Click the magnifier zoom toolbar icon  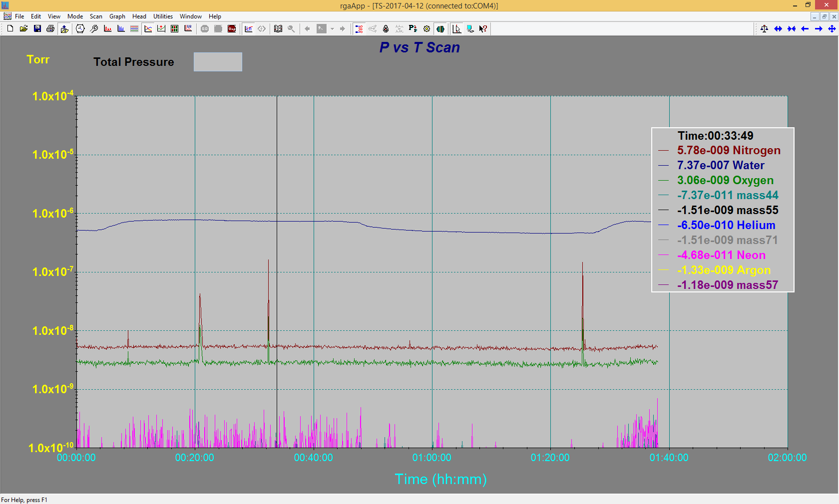292,29
